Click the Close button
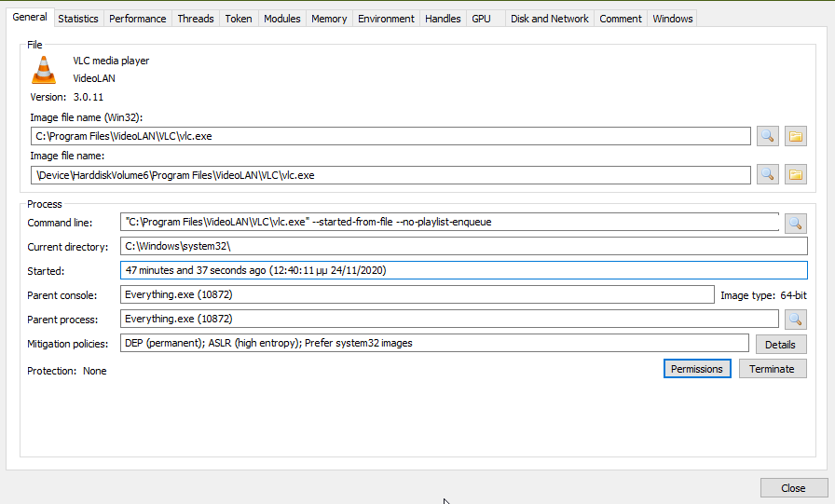This screenshot has height=504, width=835. (793, 488)
